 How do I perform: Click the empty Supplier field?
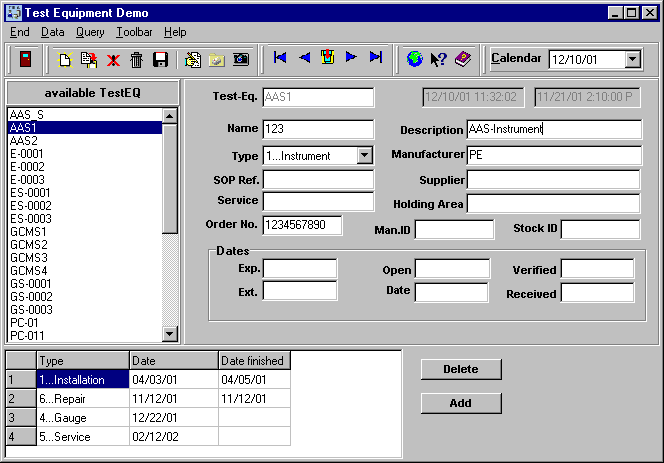(x=554, y=180)
